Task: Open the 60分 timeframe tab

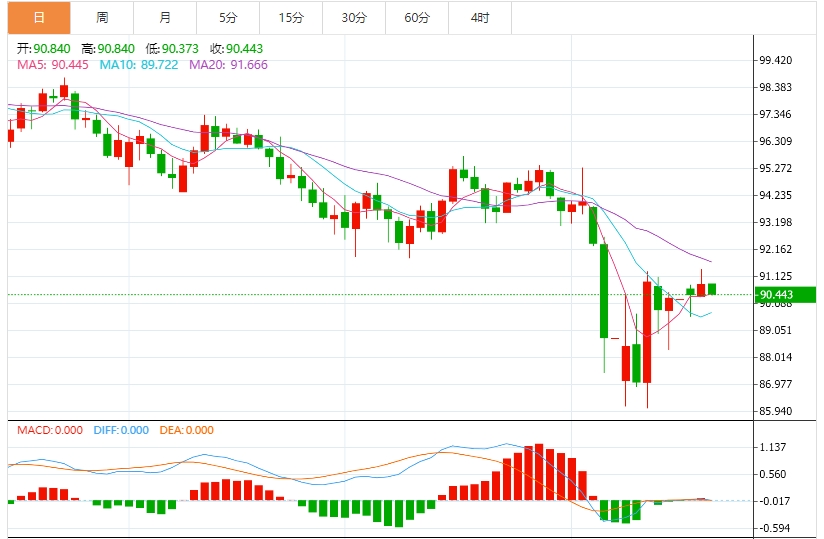Action: click(417, 18)
